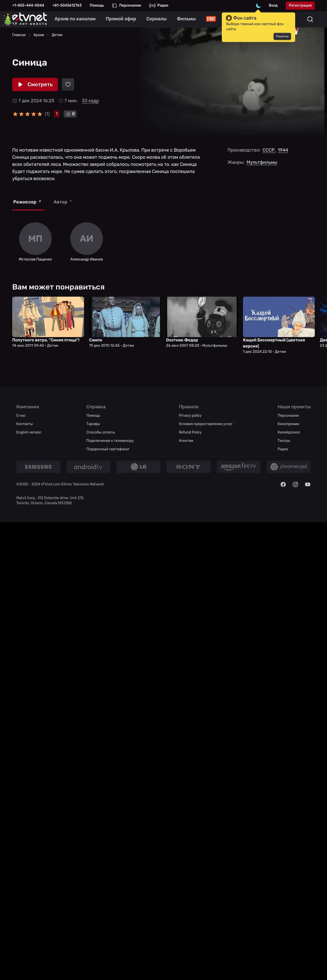Open О нас footer link
Screen dimensions: 327x980
pos(21,415)
